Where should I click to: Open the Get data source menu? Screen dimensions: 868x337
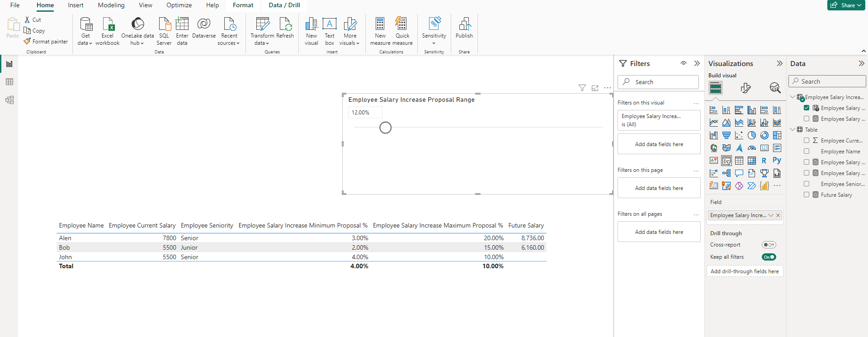pyautogui.click(x=85, y=31)
